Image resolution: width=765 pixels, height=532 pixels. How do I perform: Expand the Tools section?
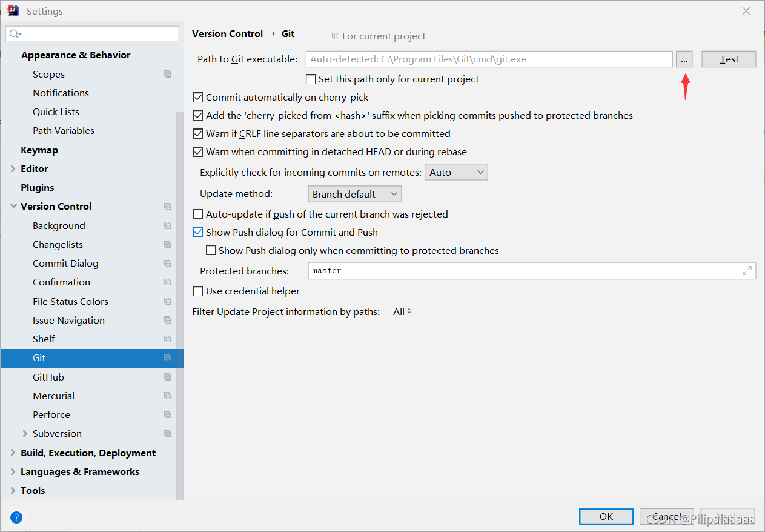click(13, 490)
